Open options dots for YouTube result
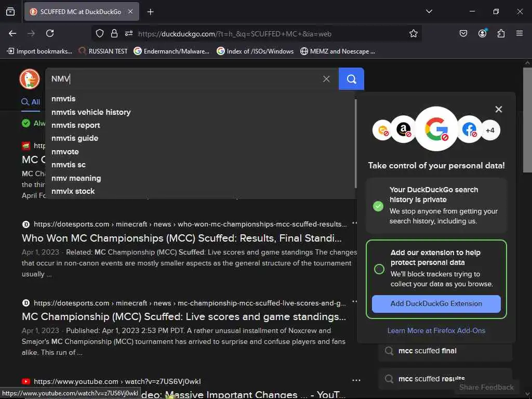The image size is (532, 399). pos(356,380)
